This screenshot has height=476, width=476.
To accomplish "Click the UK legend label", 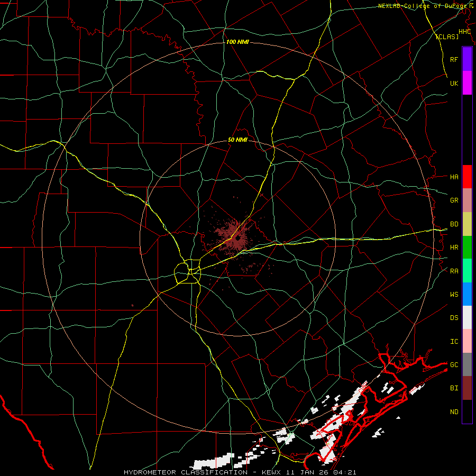I will point(454,83).
